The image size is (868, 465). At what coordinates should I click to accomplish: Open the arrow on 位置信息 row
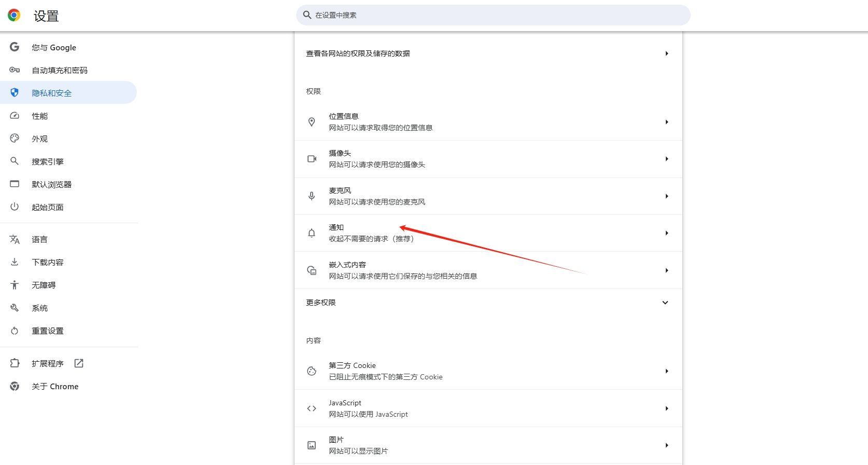coord(667,122)
